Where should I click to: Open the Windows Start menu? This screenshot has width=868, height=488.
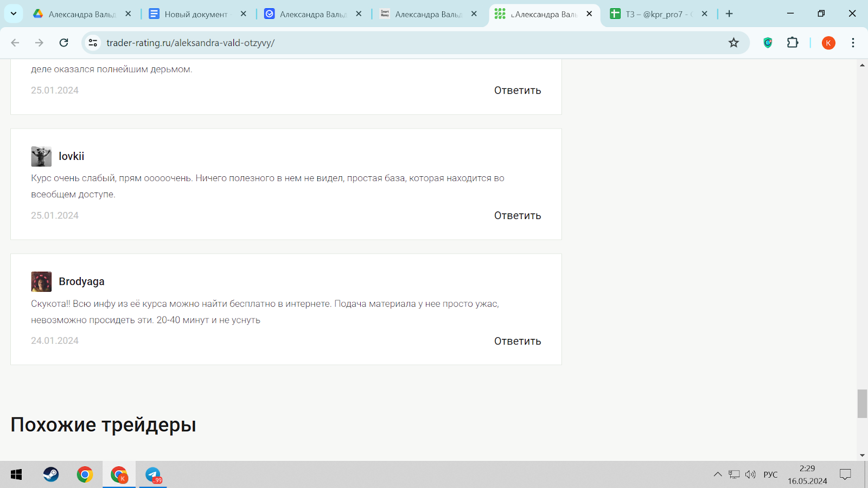pos(16,475)
